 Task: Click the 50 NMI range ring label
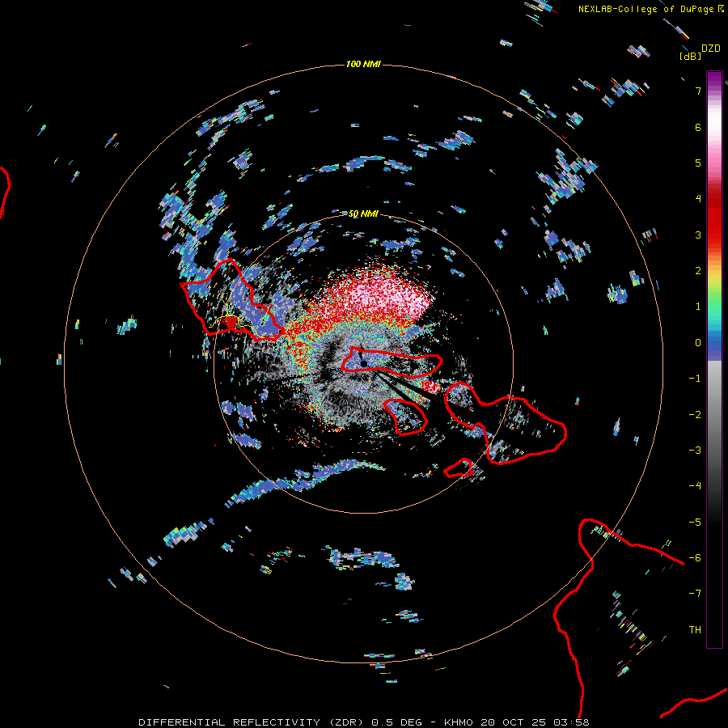363,214
